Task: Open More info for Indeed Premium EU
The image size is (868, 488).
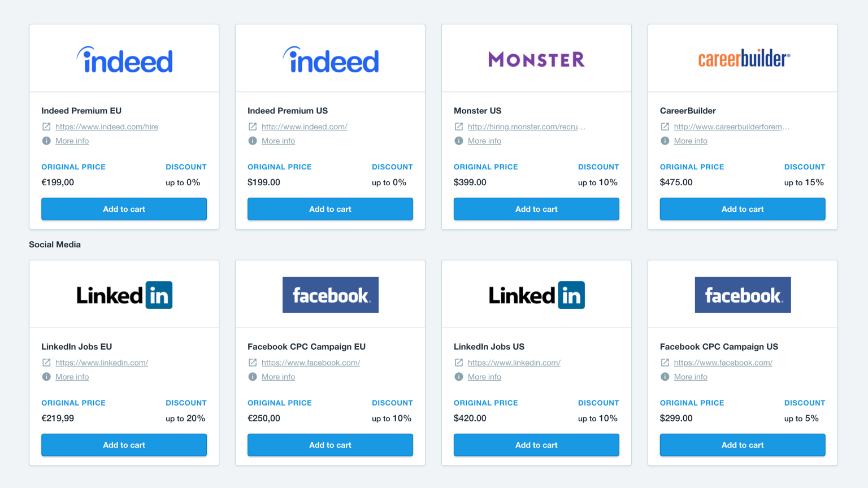Action: click(x=72, y=141)
